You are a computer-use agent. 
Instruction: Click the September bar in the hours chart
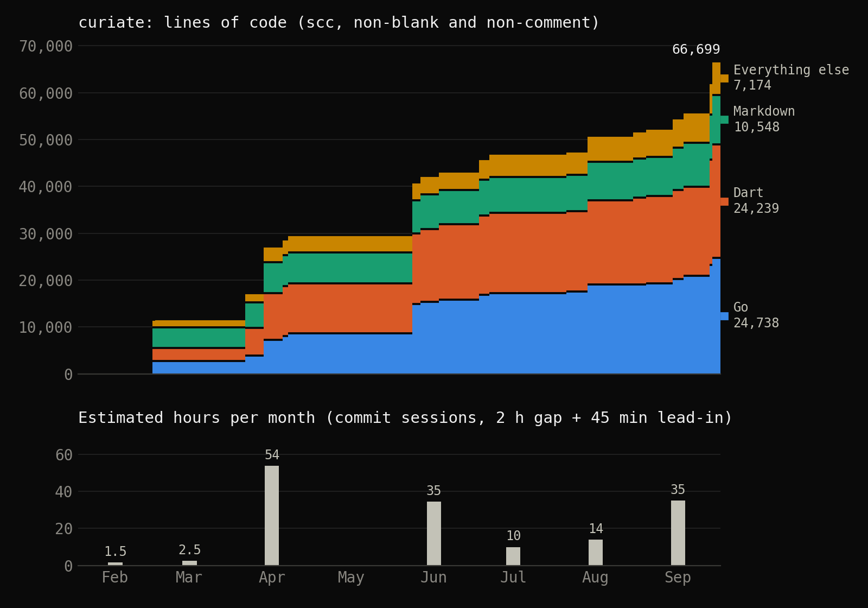pos(678,533)
